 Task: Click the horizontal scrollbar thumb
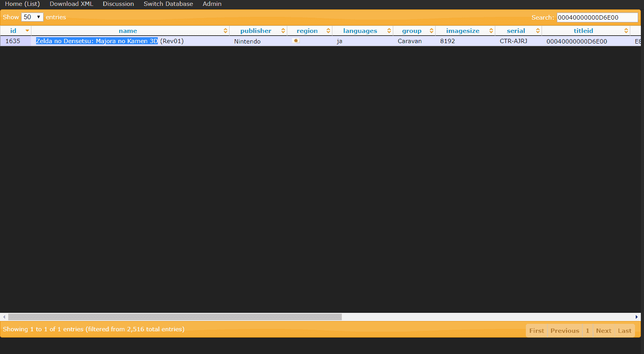point(175,317)
